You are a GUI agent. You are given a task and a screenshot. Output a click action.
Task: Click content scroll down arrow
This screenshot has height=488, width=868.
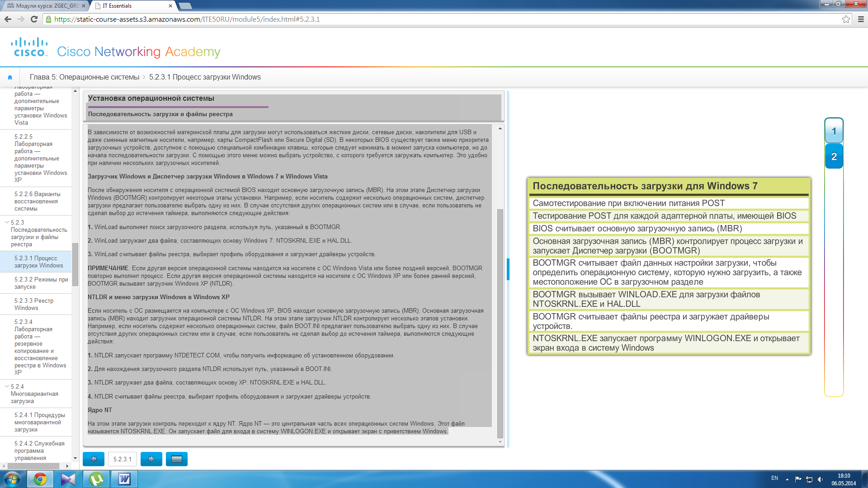[500, 442]
